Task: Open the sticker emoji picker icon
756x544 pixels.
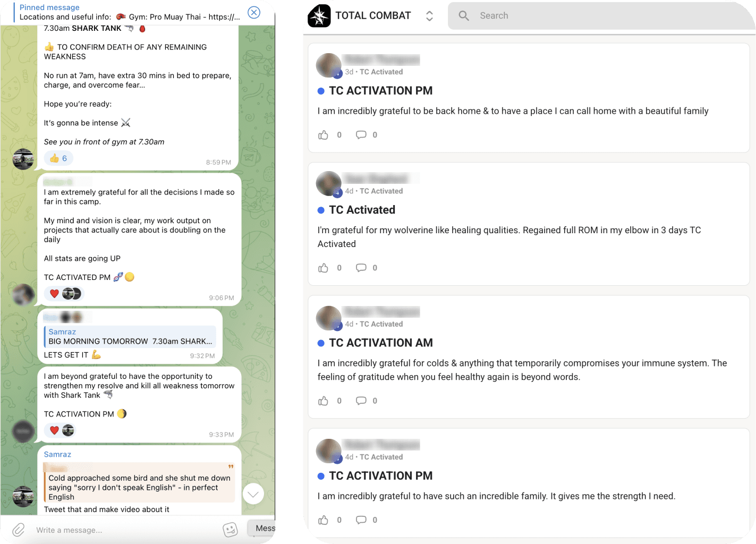Action: [x=230, y=530]
